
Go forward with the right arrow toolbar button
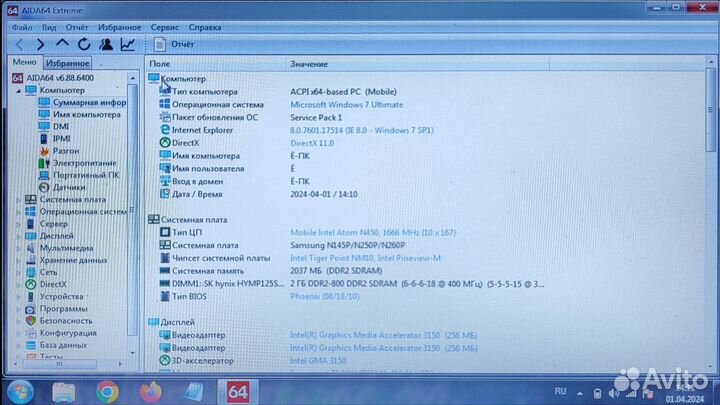[x=40, y=45]
